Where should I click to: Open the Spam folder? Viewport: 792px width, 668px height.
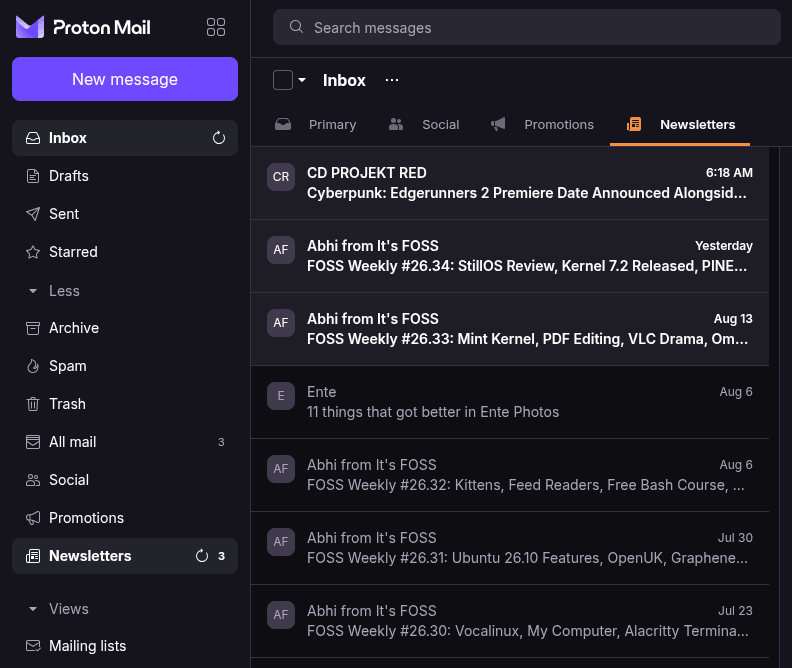click(125, 366)
